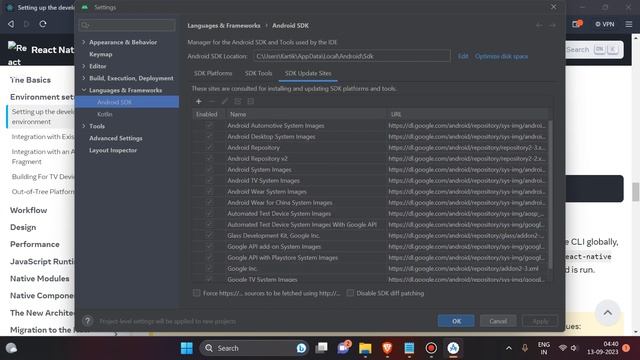This screenshot has height=360, width=640.
Task: Expand Appearance & Behavior settings group
Action: click(x=84, y=42)
